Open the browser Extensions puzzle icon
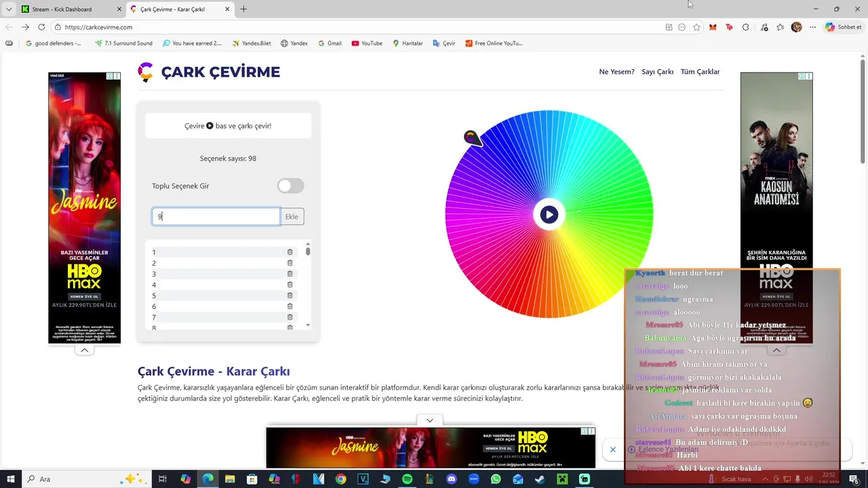Viewport: 868px width, 488px height. click(745, 27)
